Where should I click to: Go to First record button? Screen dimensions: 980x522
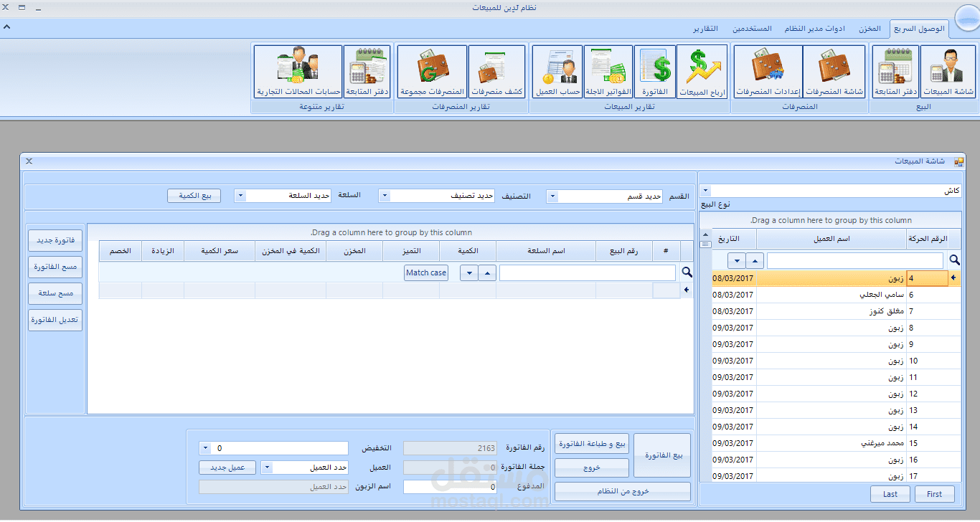[x=934, y=494]
